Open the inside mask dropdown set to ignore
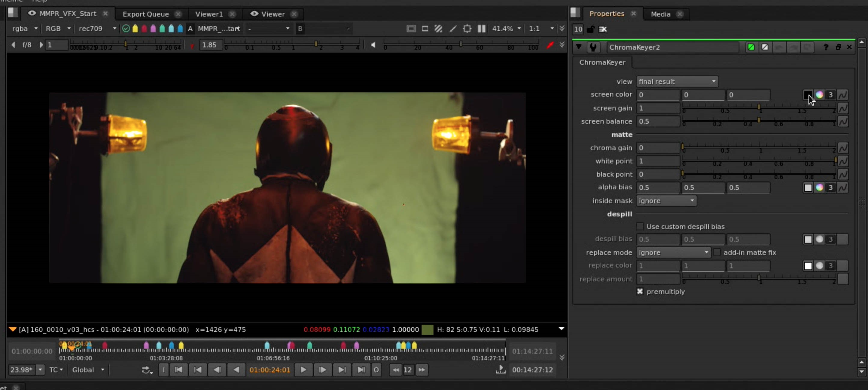This screenshot has height=390, width=868. tap(665, 201)
